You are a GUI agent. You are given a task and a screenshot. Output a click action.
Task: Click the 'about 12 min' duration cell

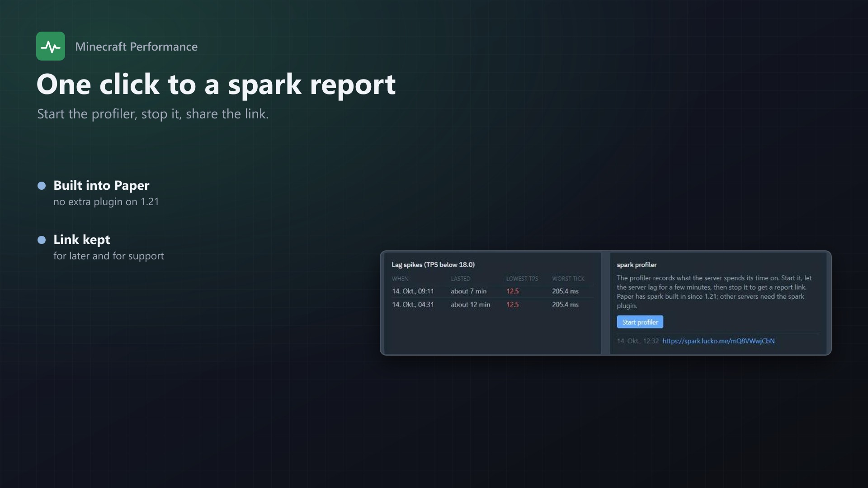[x=470, y=305]
